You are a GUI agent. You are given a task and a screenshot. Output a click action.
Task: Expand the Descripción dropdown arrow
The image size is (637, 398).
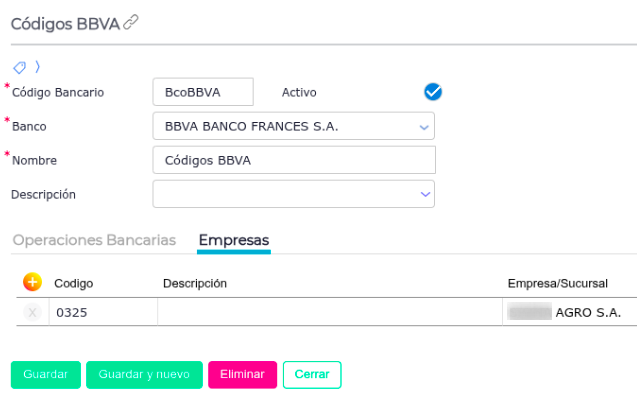425,194
